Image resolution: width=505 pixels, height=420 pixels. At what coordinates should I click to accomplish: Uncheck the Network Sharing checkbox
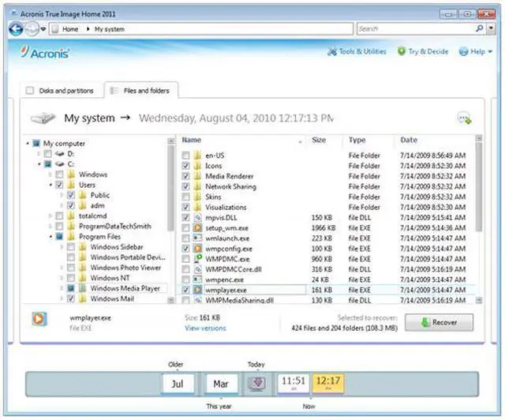coord(186,186)
